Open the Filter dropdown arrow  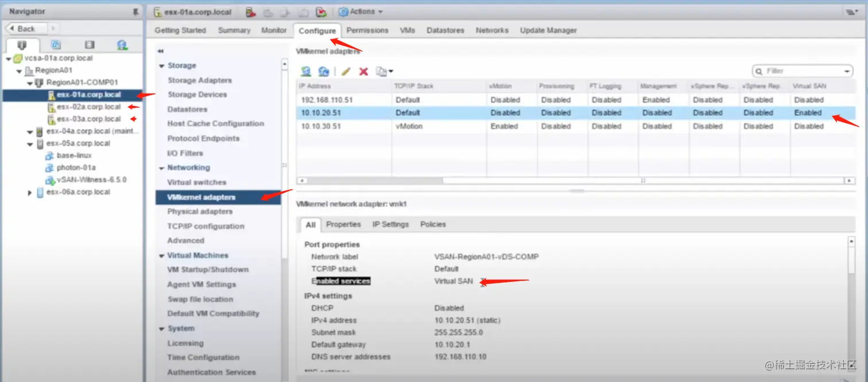[x=847, y=71]
